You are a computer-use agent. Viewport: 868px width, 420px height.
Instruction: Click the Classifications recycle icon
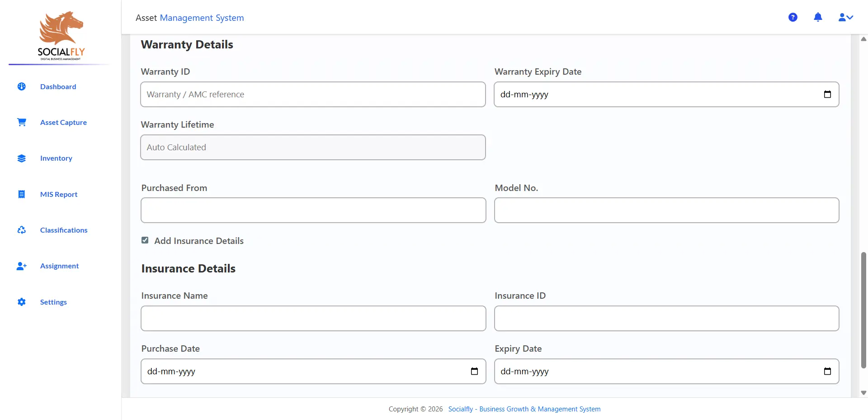pos(22,230)
